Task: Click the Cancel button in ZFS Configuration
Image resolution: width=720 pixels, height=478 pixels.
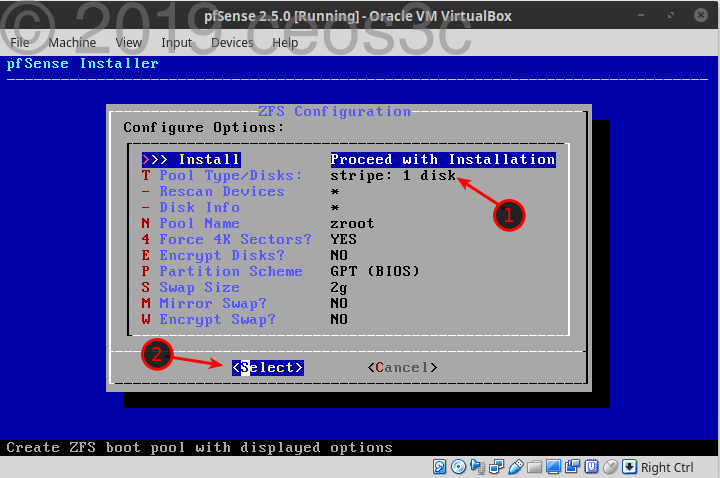Action: (402, 367)
